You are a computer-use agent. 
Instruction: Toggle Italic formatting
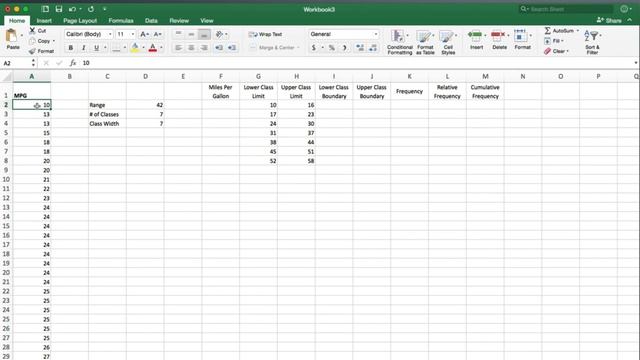(84, 48)
